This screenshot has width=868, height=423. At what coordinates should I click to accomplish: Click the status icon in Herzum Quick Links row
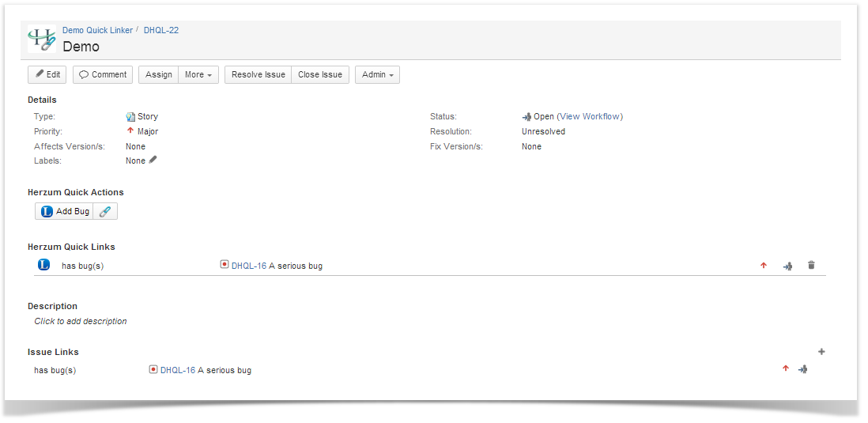click(x=787, y=266)
